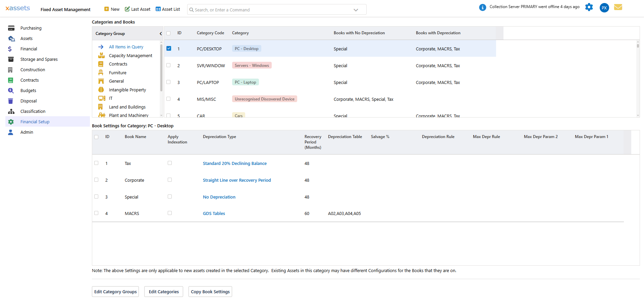Viewport: 644px width, 306px height.
Task: Toggle select-all checkbox in book settings header
Action: [x=96, y=137]
